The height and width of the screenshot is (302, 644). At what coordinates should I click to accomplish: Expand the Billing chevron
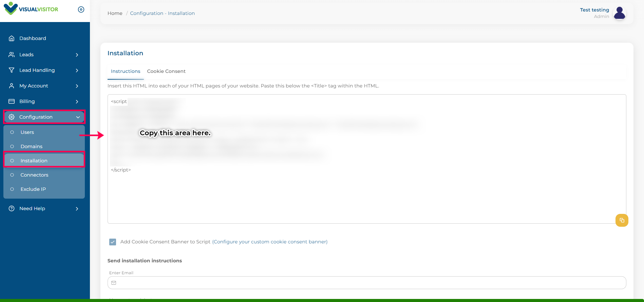point(77,101)
